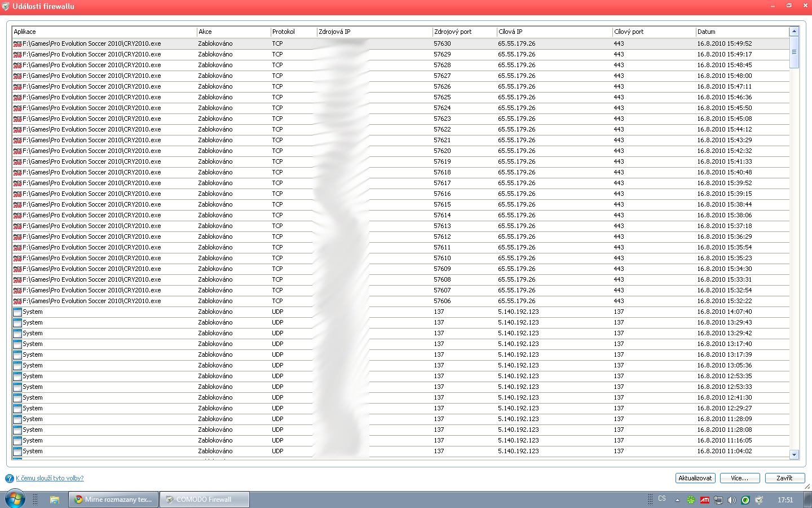The width and height of the screenshot is (812, 508).
Task: Select the timestamp 16.8.2010 15:43:29
Action: click(725, 141)
